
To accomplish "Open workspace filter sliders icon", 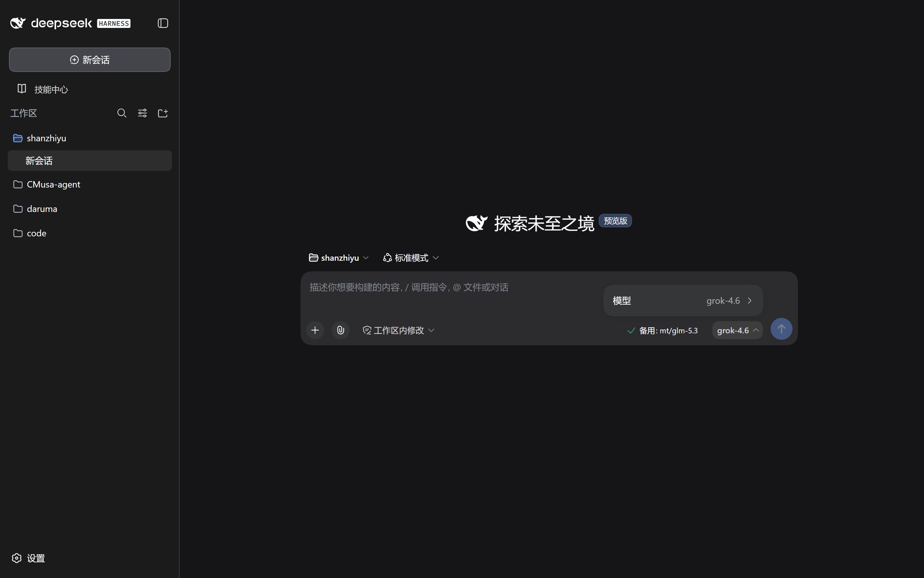I will click(142, 113).
